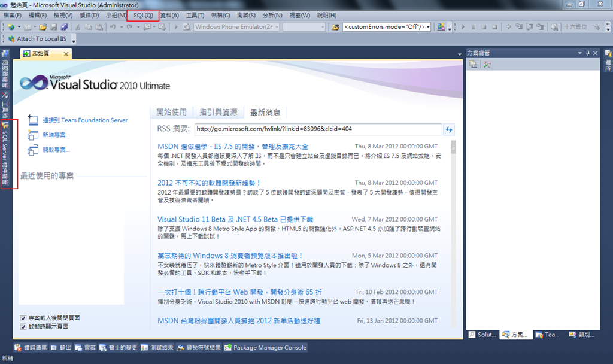Click the Stop Debugging square icon

[484, 27]
